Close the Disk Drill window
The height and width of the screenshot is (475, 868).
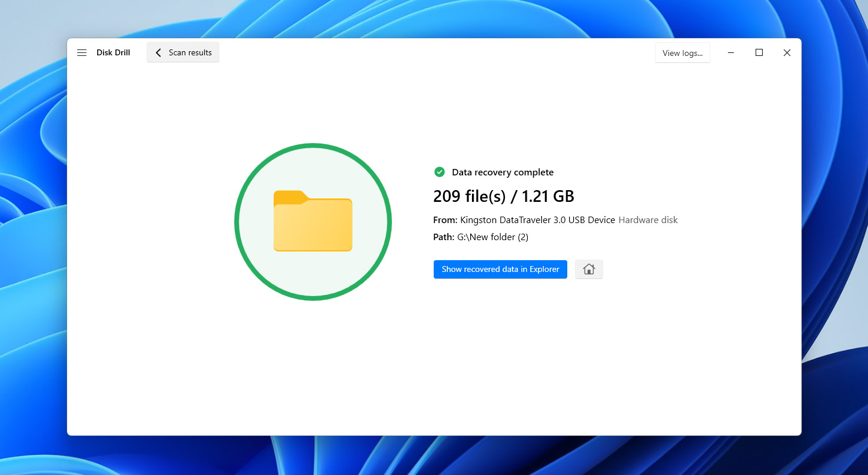(x=787, y=52)
